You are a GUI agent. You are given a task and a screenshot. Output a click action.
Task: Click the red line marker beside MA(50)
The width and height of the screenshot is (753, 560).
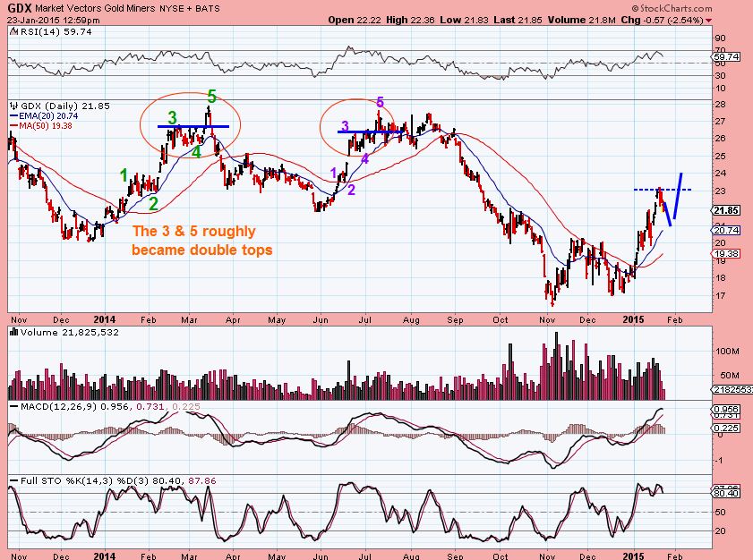tap(13, 126)
